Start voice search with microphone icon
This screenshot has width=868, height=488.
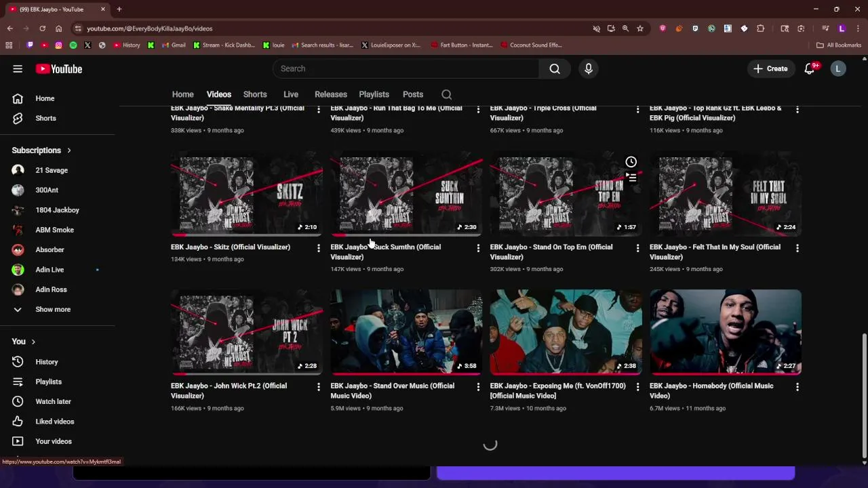click(588, 68)
